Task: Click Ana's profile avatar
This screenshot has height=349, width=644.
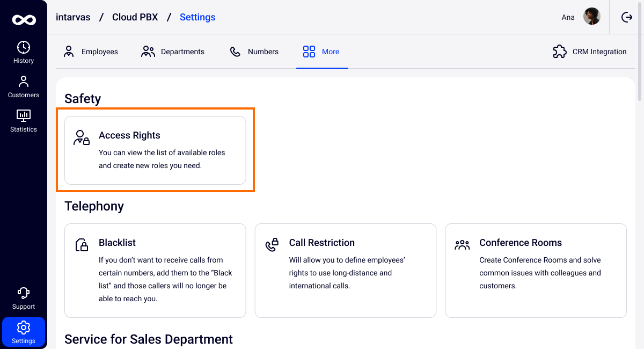Action: pyautogui.click(x=592, y=17)
